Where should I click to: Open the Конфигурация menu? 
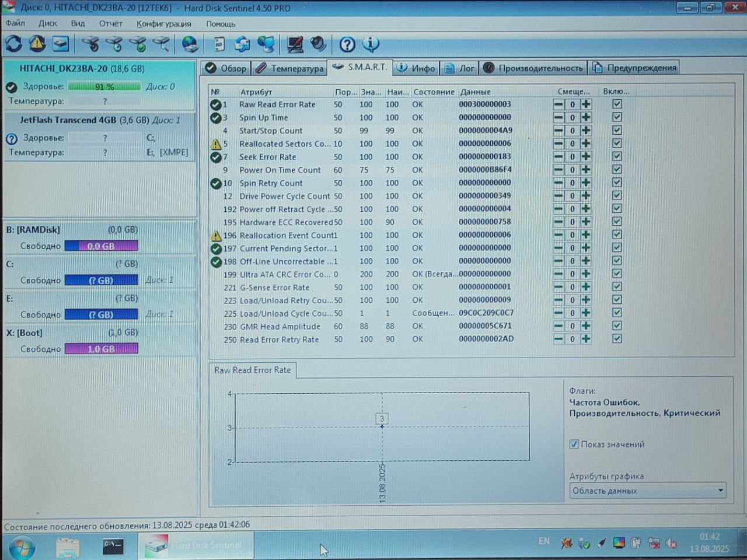(164, 24)
